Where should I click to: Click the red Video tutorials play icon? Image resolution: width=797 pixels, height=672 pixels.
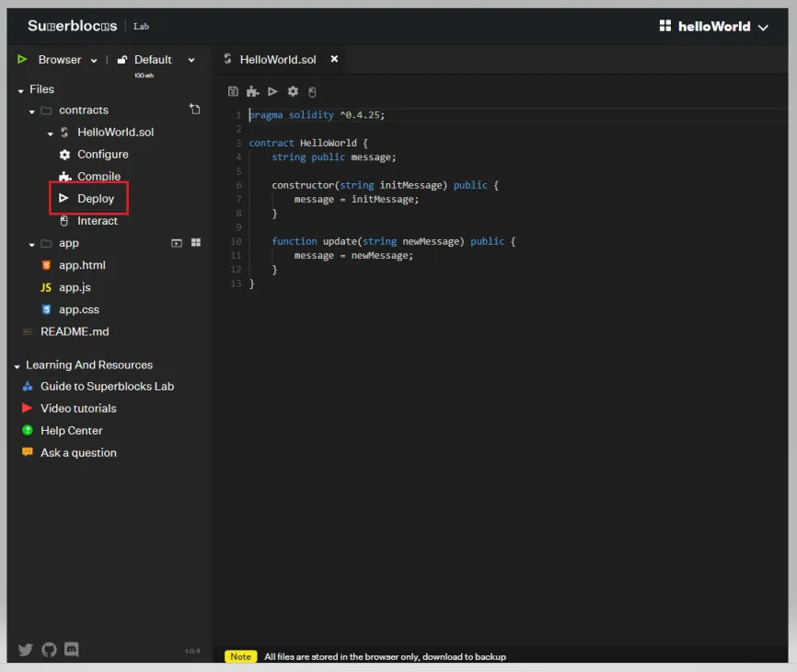point(28,408)
